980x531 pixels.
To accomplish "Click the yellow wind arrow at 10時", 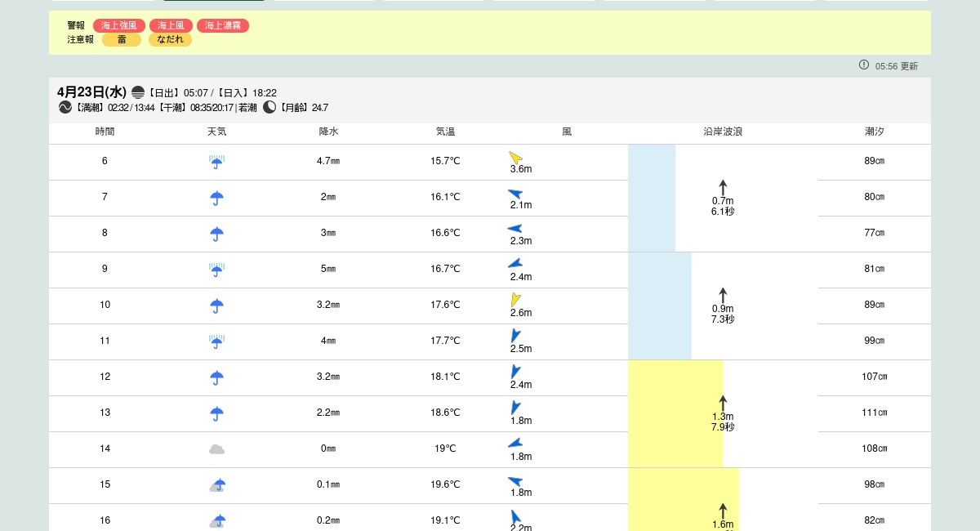I will [x=515, y=300].
